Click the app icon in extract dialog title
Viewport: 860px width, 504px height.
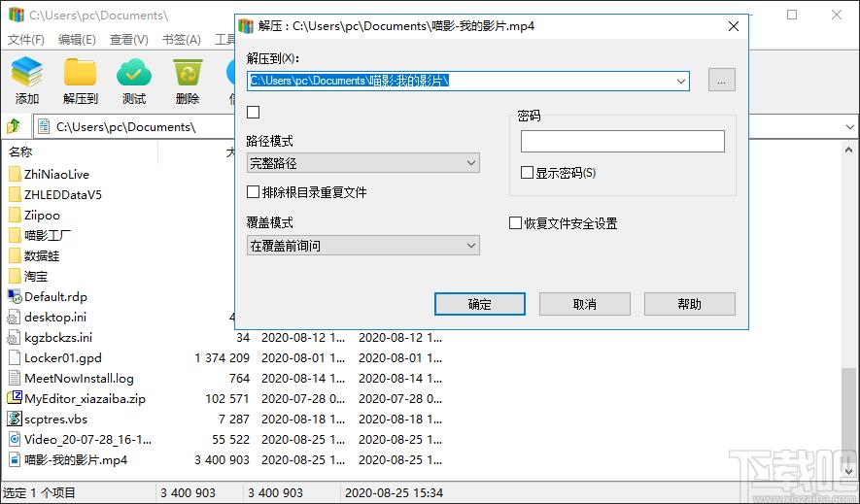(x=246, y=26)
